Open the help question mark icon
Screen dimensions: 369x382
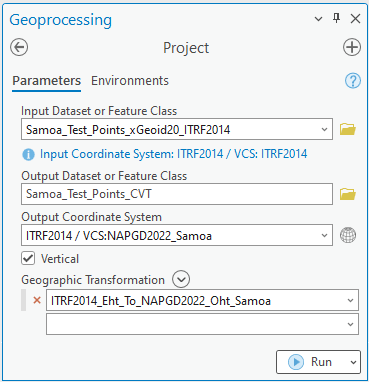[x=353, y=81]
